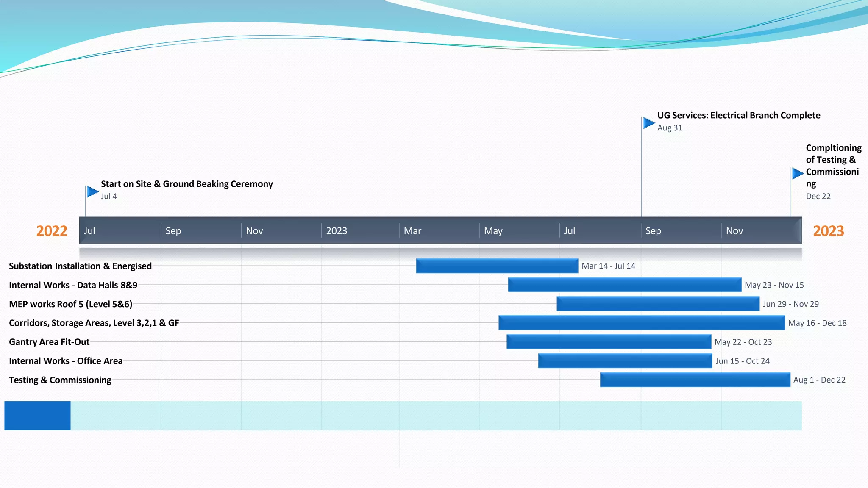Click the solid blue rectangle at bottom left
The height and width of the screenshot is (488, 868).
pyautogui.click(x=37, y=416)
